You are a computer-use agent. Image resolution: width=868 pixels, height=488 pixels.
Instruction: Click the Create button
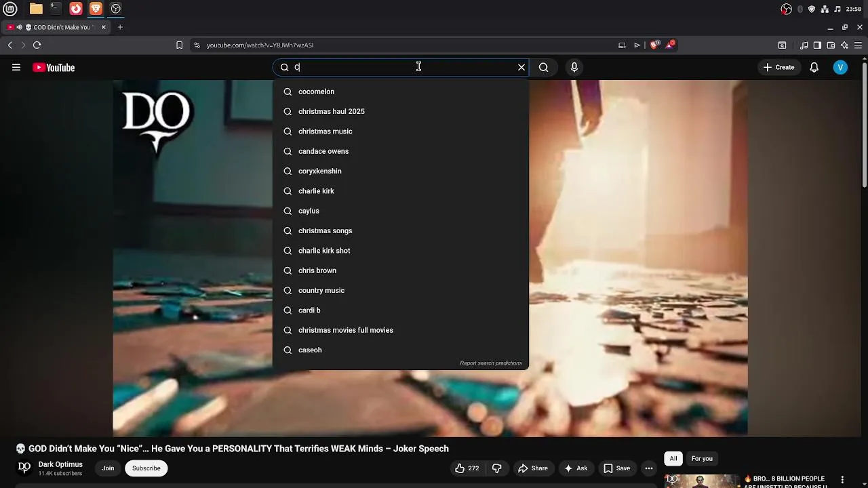pos(778,67)
